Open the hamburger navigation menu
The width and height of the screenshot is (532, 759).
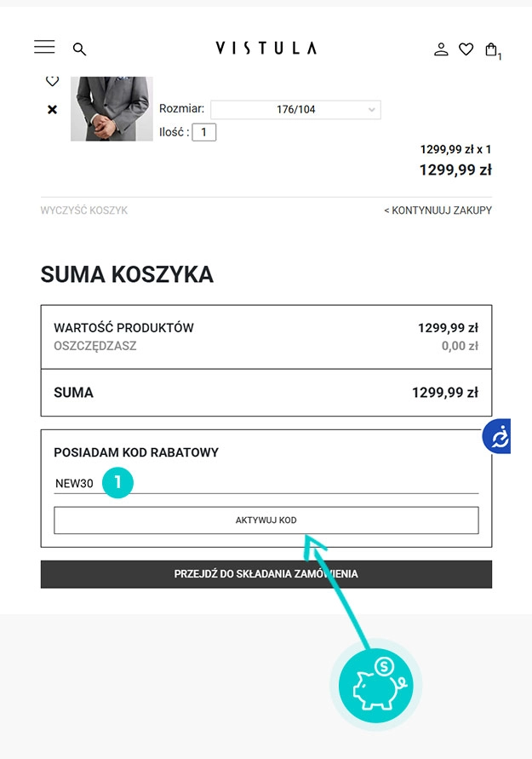(x=44, y=47)
